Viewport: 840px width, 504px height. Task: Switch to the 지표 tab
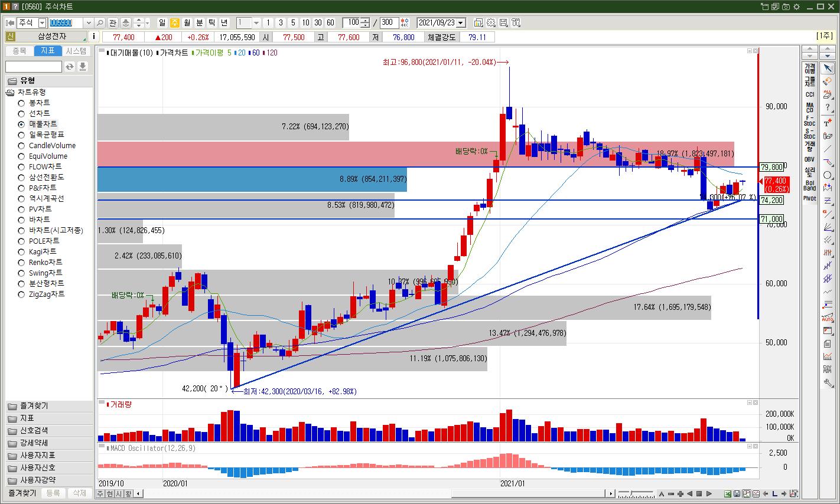[x=48, y=51]
